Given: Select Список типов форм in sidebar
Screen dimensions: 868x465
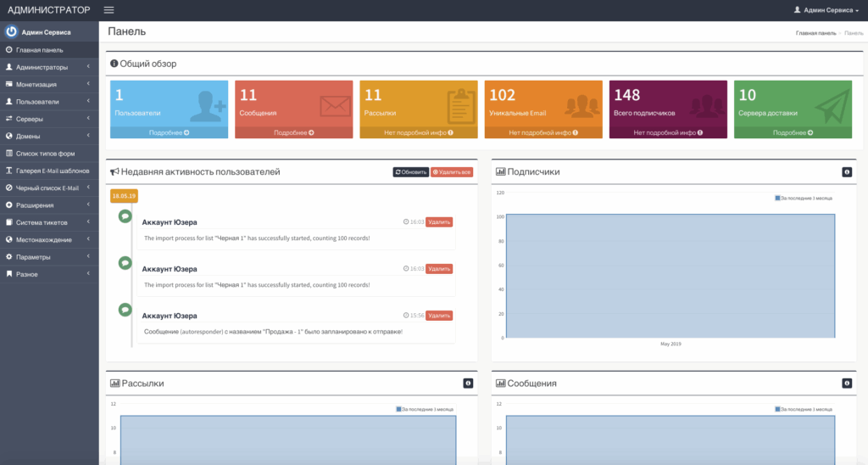Looking at the screenshot, I should [46, 154].
